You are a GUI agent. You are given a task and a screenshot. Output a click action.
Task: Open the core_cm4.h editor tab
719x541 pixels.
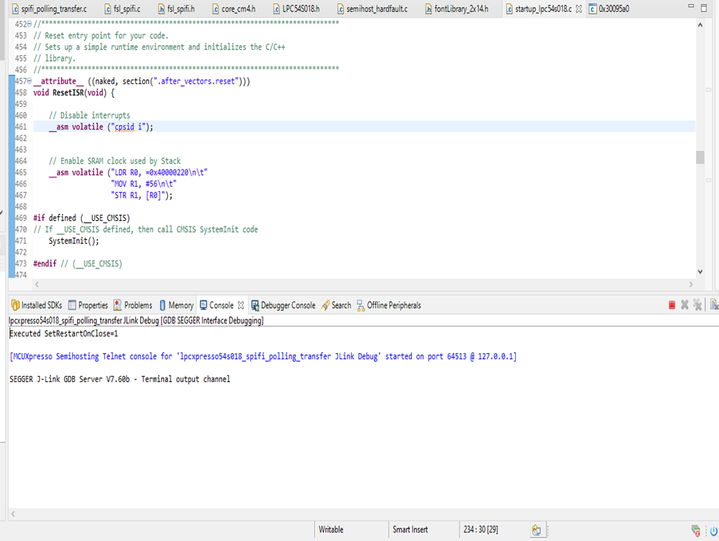(234, 9)
